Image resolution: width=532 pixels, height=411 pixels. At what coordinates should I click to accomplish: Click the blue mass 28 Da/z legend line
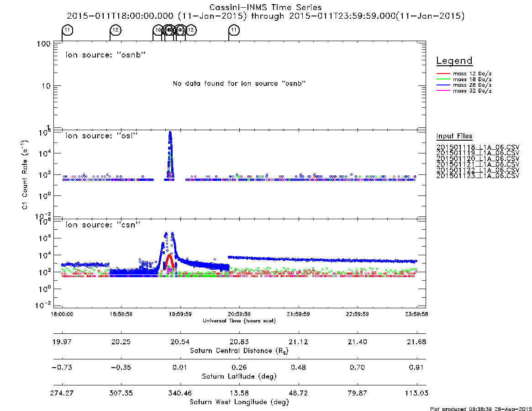(x=443, y=85)
